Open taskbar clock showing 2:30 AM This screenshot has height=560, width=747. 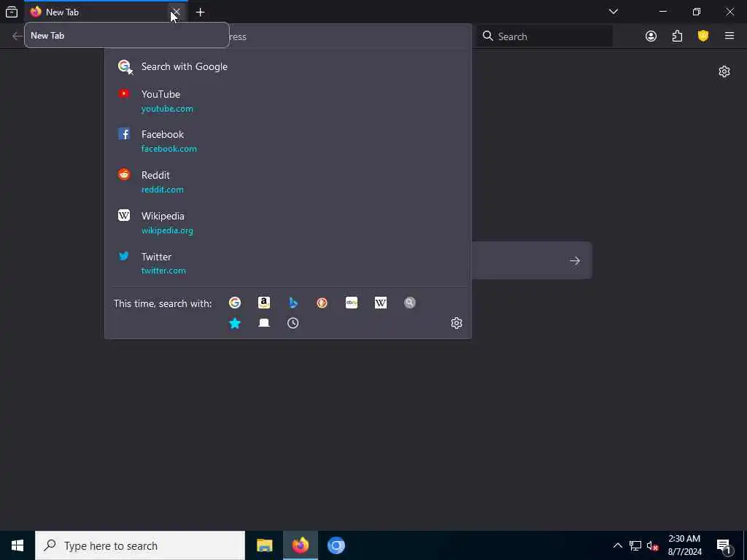684,545
